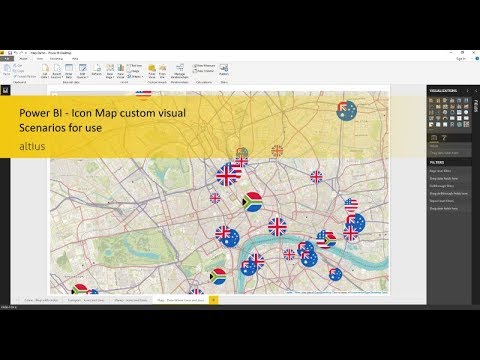Open the Edit Queries dropdown
Viewport: 480px width, 360px height.
coord(82,71)
